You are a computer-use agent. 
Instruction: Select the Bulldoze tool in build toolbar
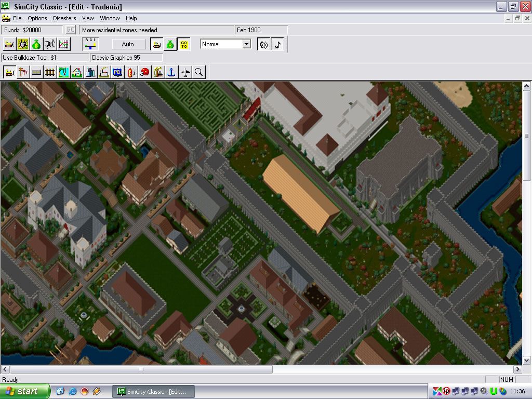pyautogui.click(x=9, y=72)
